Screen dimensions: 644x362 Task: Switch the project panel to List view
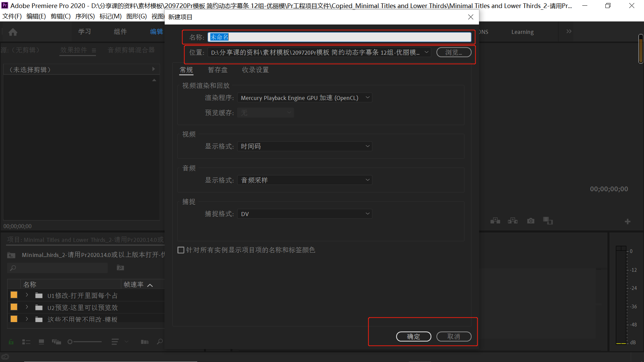26,342
